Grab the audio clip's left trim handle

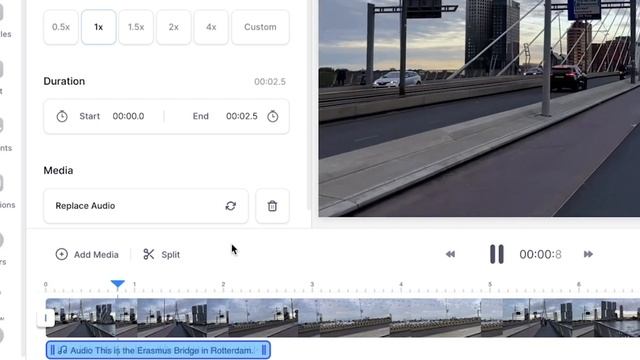point(52,350)
